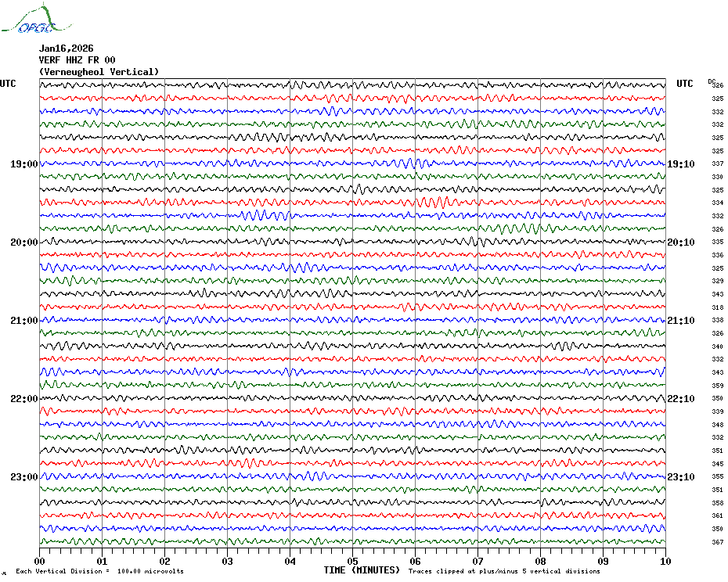This screenshot has height=582, width=728.
Task: Click the TIME (MINUTES) axis title
Action: (x=362, y=570)
